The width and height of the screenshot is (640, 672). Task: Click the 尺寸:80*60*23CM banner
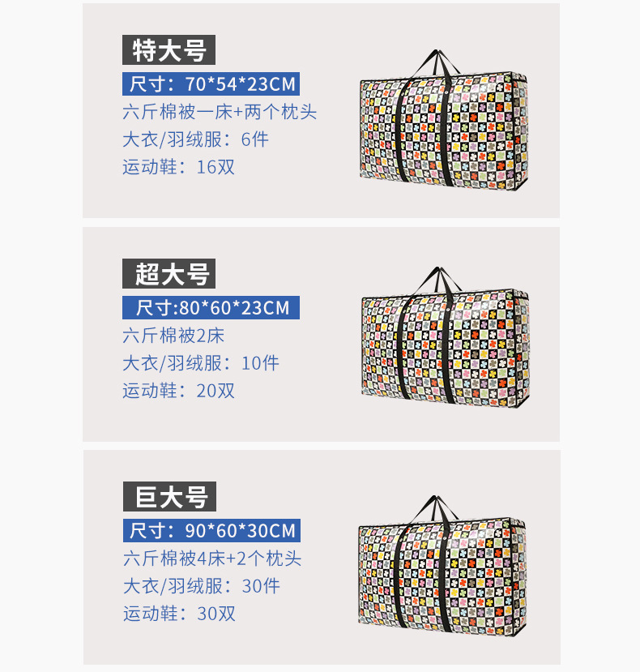[x=211, y=308]
